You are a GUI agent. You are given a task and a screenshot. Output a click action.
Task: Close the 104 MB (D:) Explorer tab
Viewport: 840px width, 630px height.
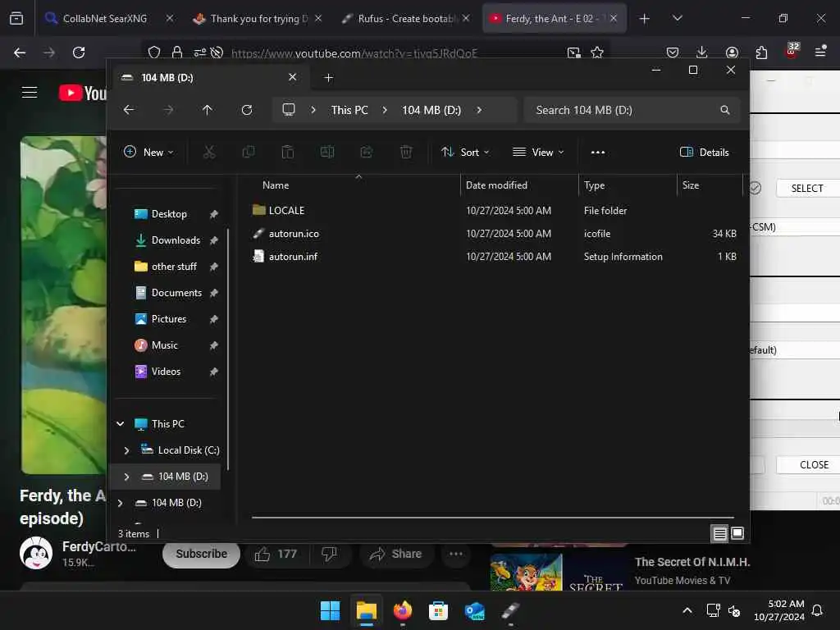point(293,77)
